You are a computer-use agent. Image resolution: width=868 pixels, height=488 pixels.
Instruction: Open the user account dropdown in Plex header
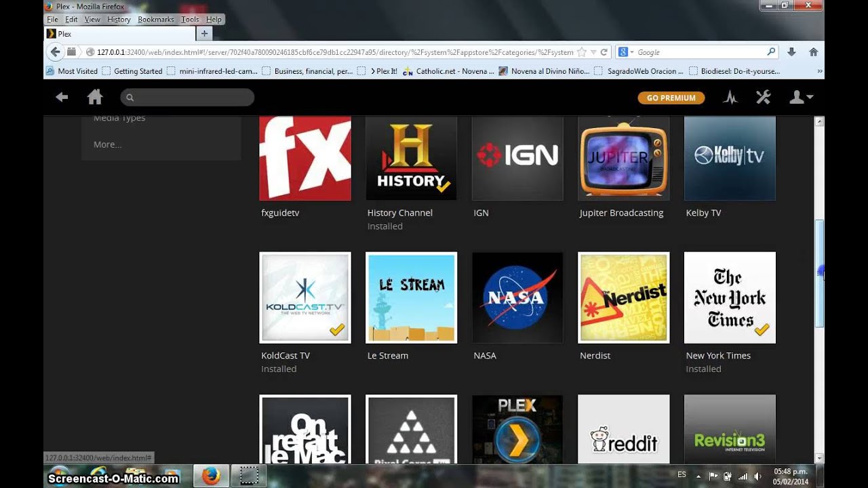click(x=801, y=98)
